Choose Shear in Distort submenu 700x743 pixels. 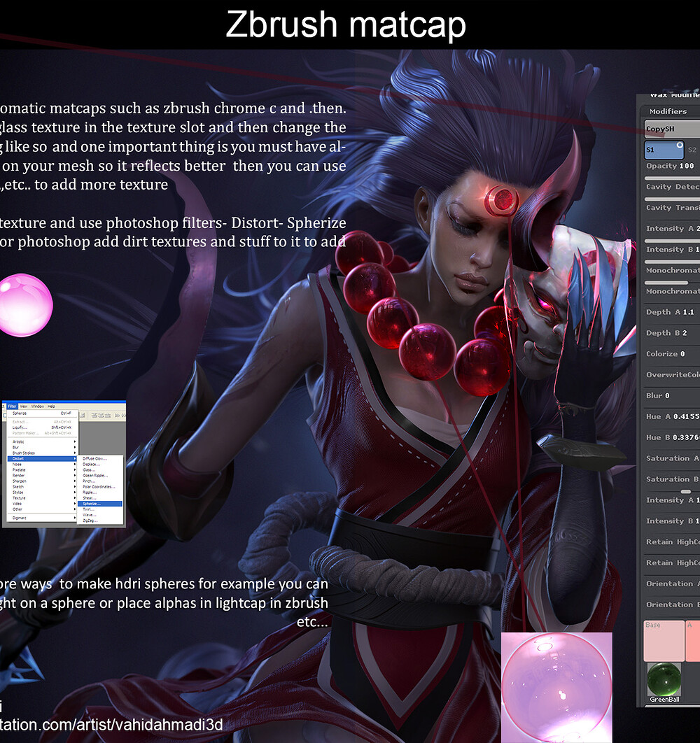point(101,498)
